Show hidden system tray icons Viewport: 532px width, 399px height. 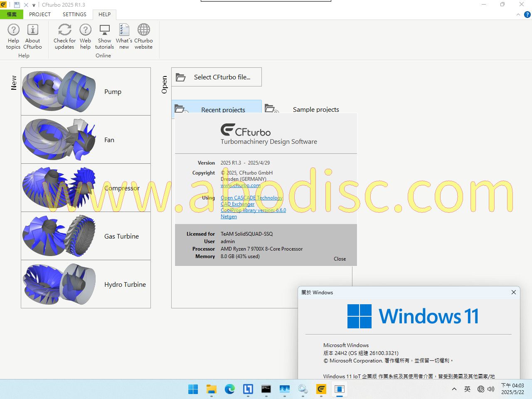[x=454, y=389]
